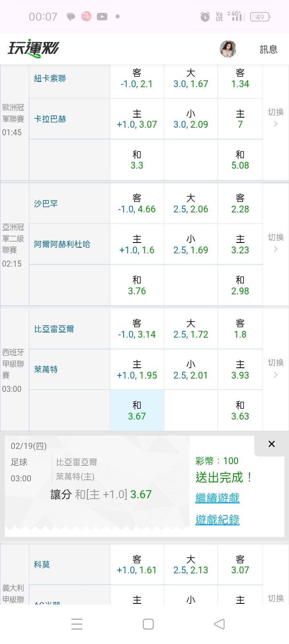Screen dimensions: 289x644
Task: Open the user profile avatar
Action: coord(228,49)
